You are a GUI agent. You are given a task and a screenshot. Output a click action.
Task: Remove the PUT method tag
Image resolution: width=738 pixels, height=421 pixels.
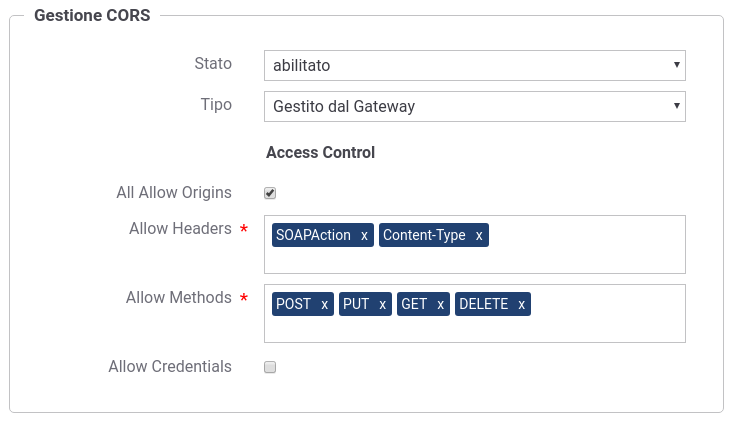[x=382, y=305]
